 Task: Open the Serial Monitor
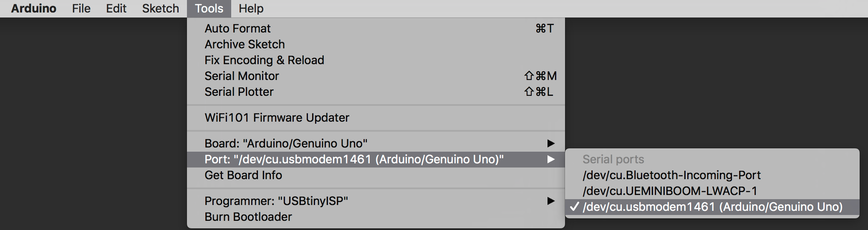click(242, 76)
